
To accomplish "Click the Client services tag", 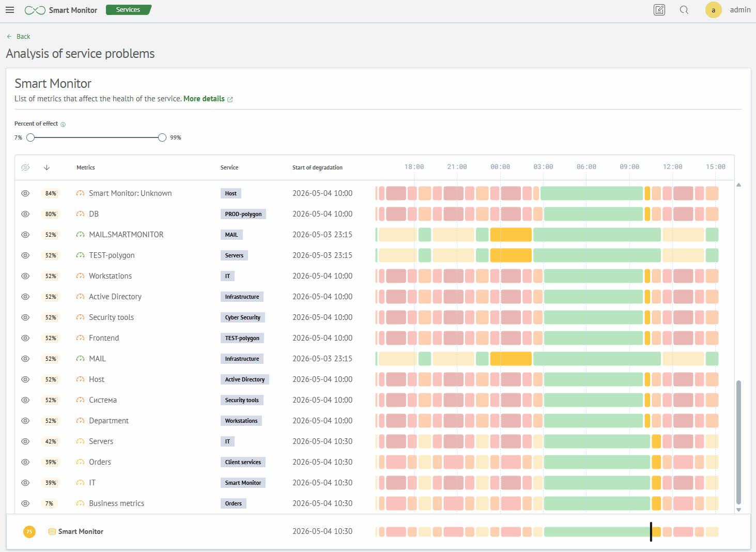I will 243,462.
